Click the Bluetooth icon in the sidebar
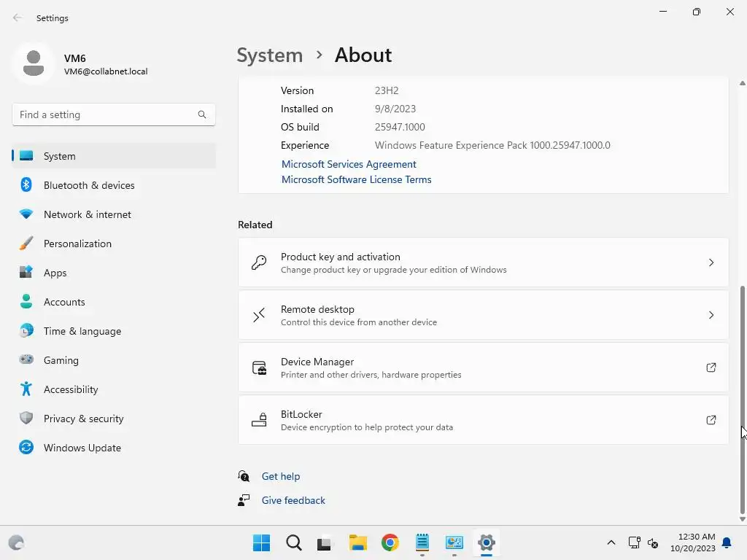The image size is (747, 560). [26, 184]
